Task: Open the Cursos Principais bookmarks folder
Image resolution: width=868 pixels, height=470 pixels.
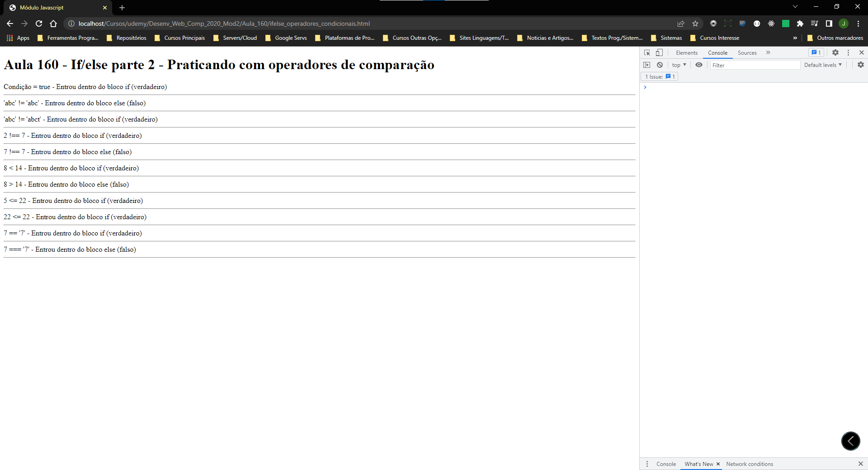Action: tap(179, 38)
